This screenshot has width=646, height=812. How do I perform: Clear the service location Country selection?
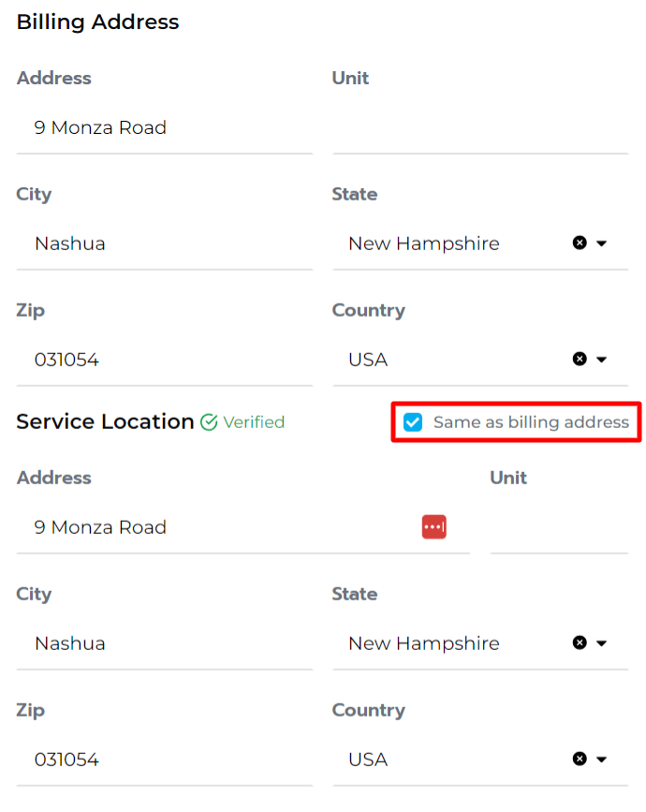tap(580, 759)
